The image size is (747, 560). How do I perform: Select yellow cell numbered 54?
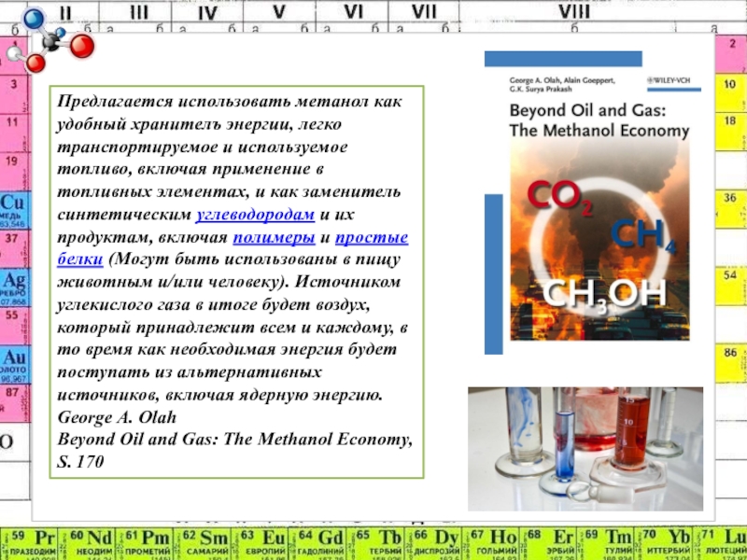[731, 287]
